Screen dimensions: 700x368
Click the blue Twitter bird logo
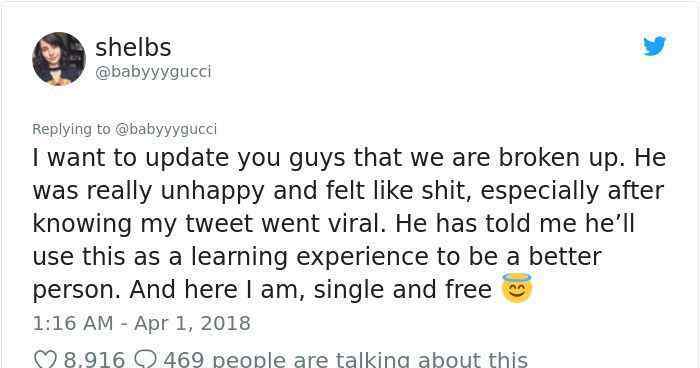click(654, 46)
